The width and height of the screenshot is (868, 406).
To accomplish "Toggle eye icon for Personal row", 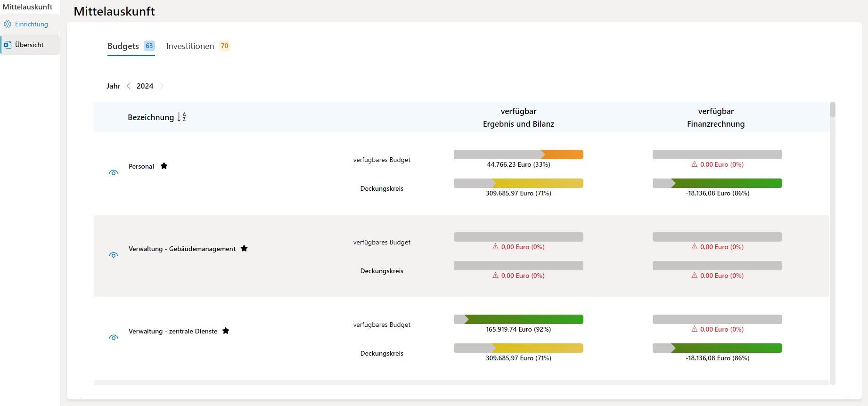I will pos(114,173).
